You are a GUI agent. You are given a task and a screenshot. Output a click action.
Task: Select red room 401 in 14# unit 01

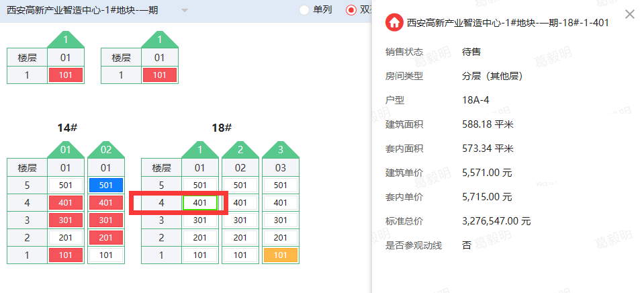[x=65, y=202]
